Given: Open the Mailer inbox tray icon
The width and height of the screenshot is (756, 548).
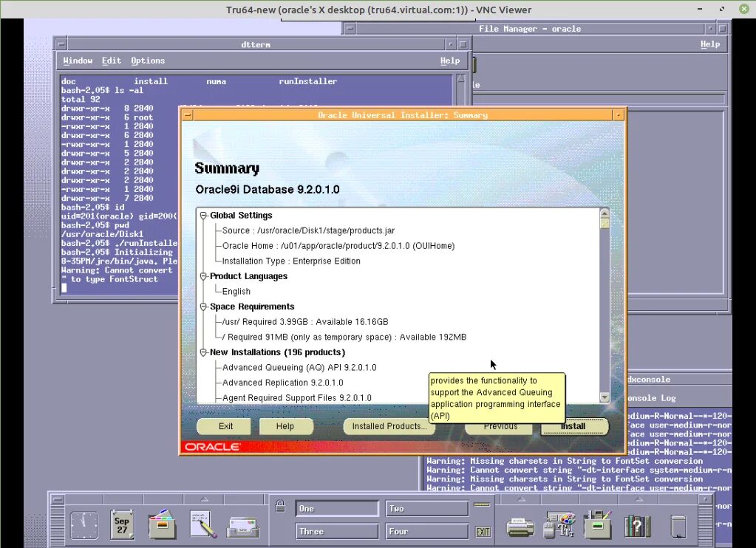Looking at the screenshot, I should click(243, 527).
